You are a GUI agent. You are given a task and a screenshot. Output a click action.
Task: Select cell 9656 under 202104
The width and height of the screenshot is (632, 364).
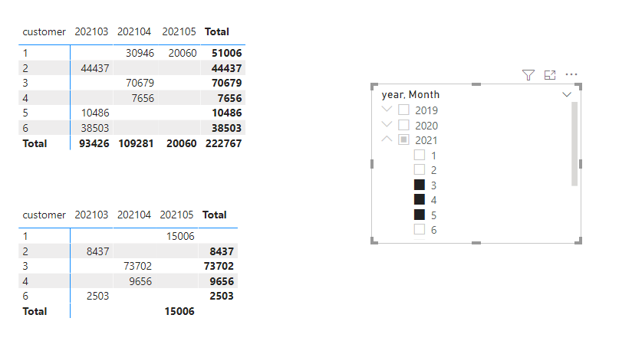click(140, 281)
